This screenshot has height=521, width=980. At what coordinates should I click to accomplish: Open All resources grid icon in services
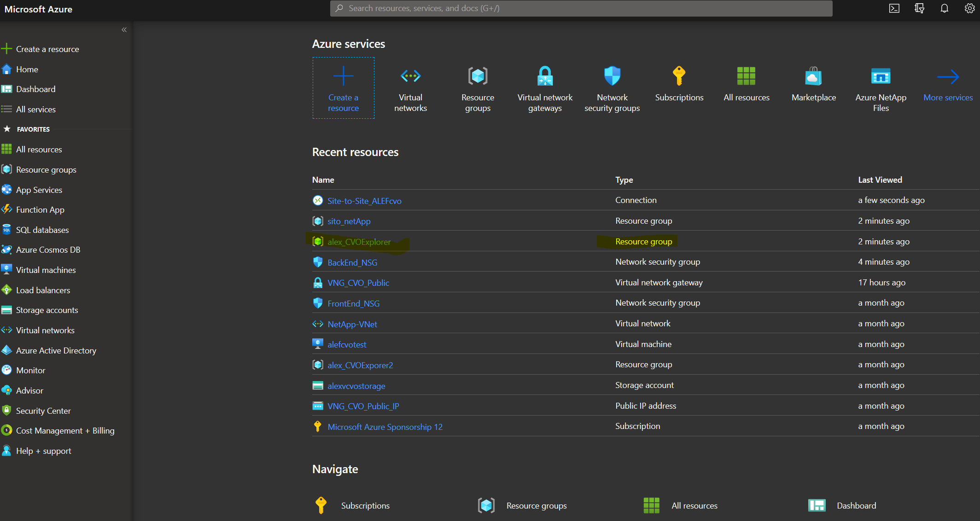click(746, 76)
